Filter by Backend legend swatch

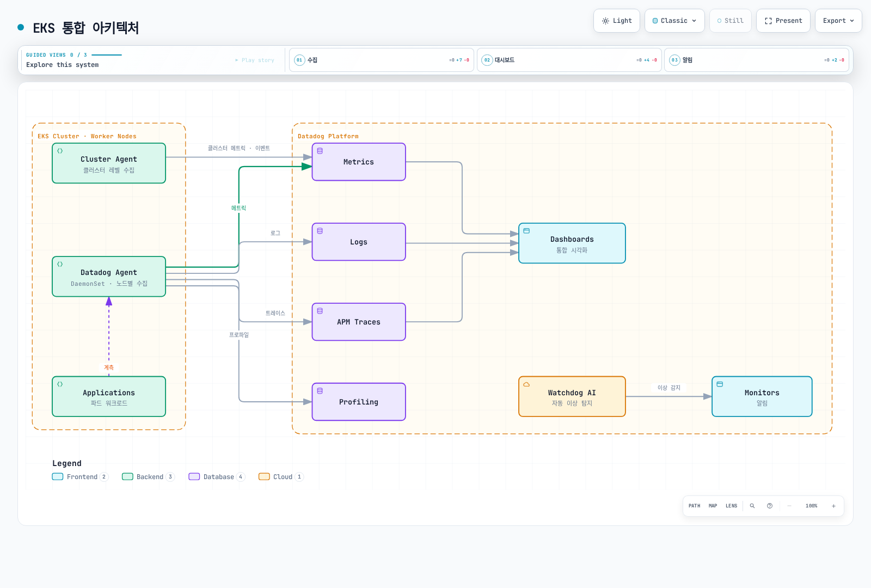[127, 477]
